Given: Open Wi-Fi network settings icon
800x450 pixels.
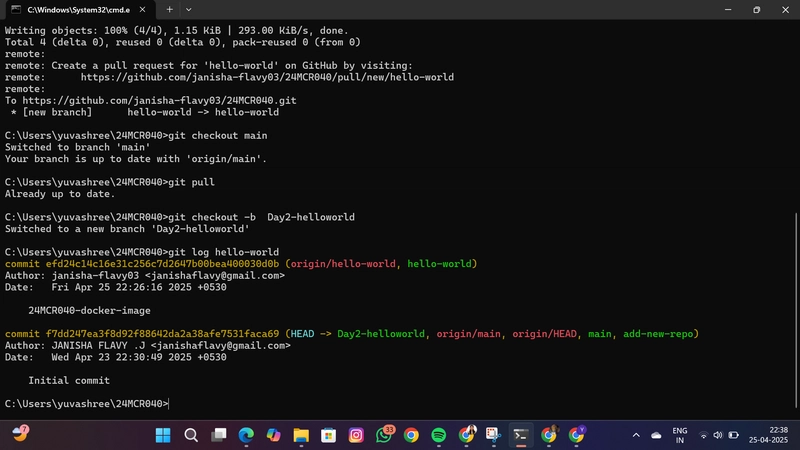Looking at the screenshot, I should tap(703, 435).
